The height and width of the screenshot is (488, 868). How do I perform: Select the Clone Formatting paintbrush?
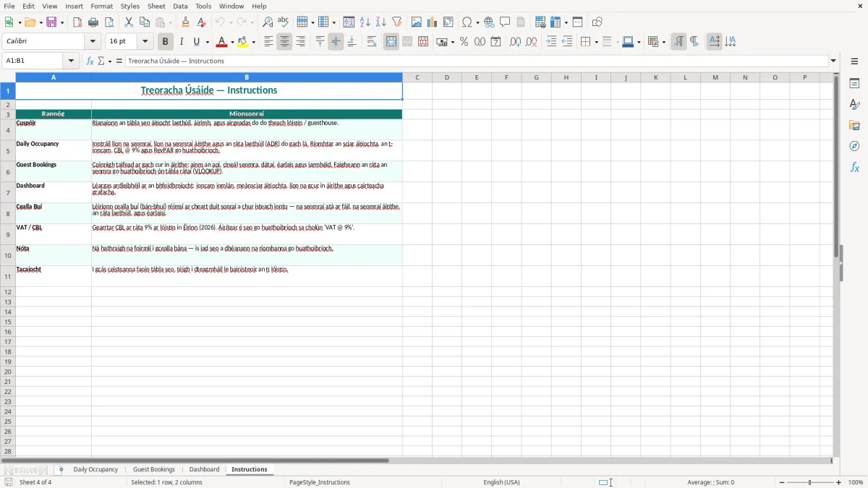click(185, 22)
